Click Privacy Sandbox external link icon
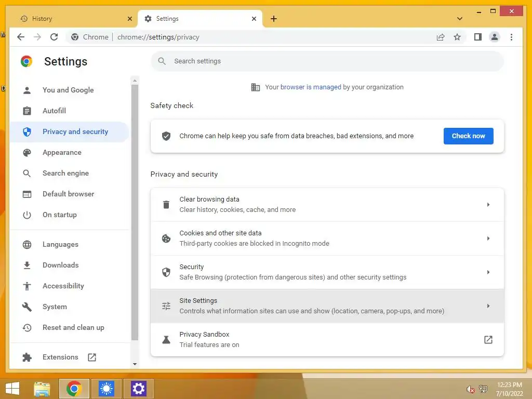532x399 pixels. 488,340
